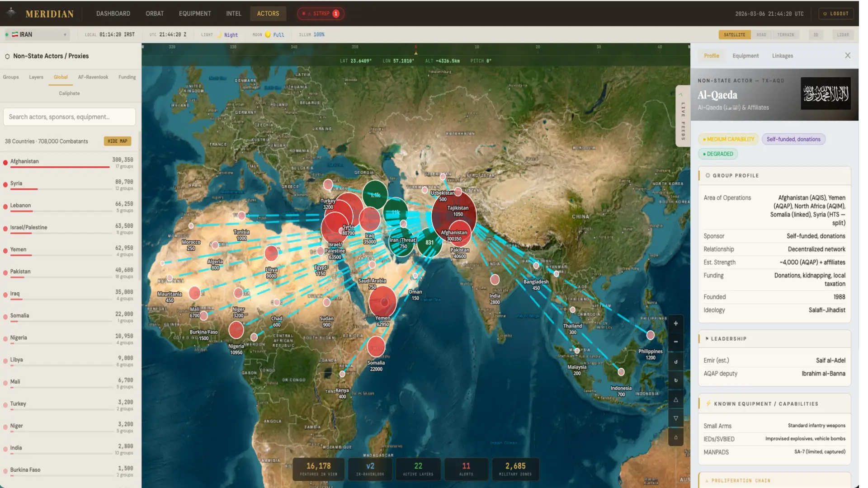Switch map to Satellite view

[734, 35]
